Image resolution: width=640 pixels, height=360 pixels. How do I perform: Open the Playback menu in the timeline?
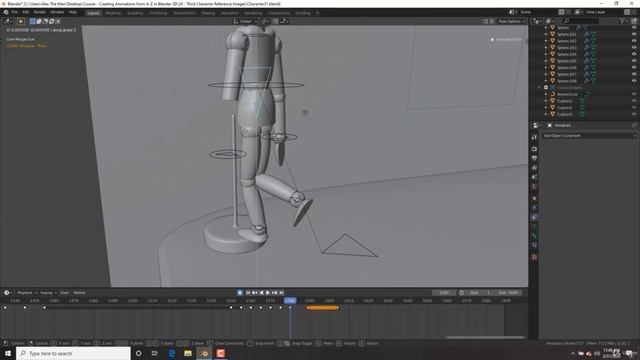(27, 293)
